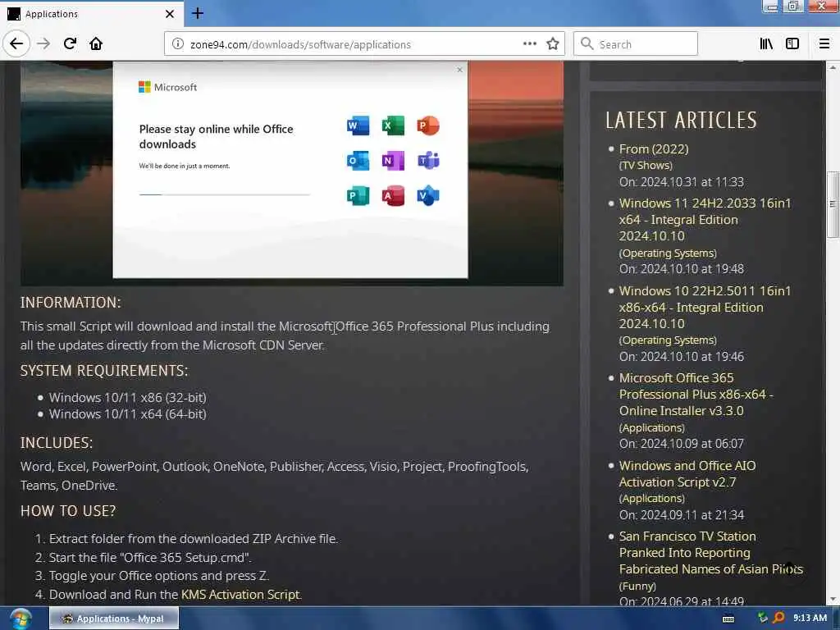840x630 pixels.
Task: Open the Windows 10 22H2.5011 16in1 article
Action: [705, 307]
